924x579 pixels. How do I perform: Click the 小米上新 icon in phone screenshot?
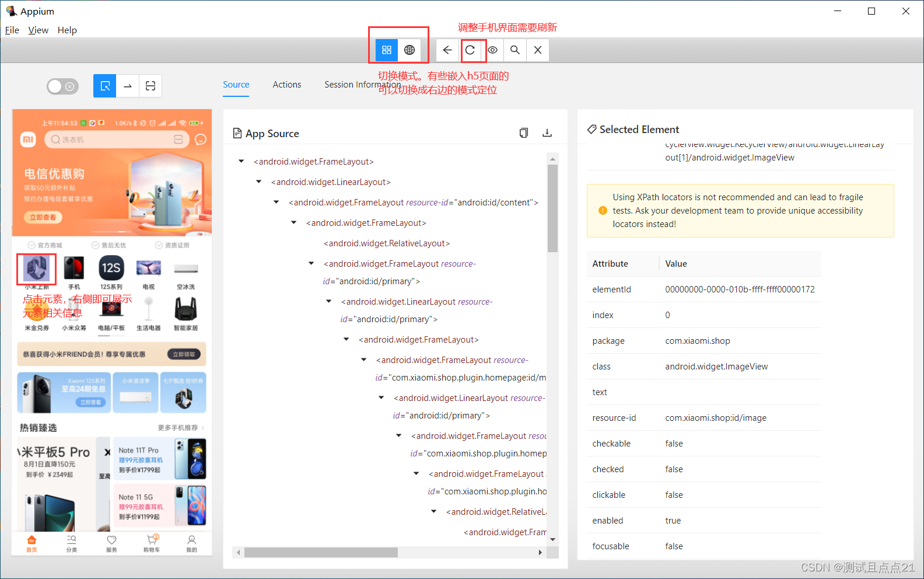[36, 269]
